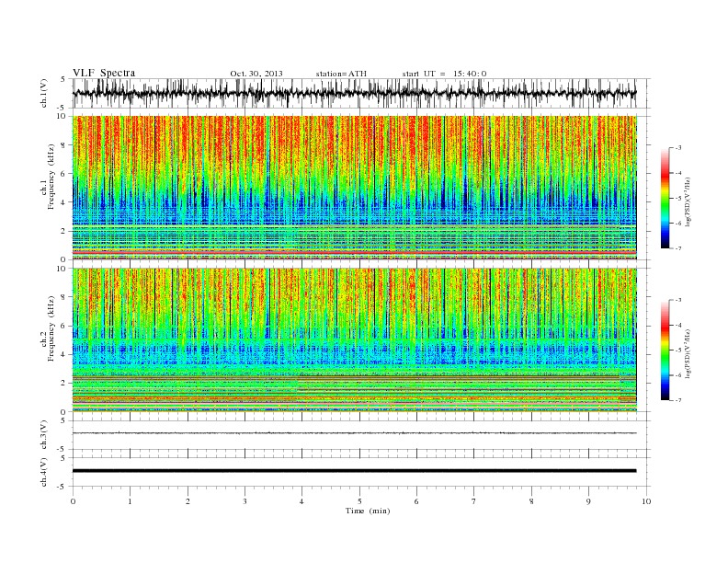Click the ch.3(V) axis label

[44, 435]
